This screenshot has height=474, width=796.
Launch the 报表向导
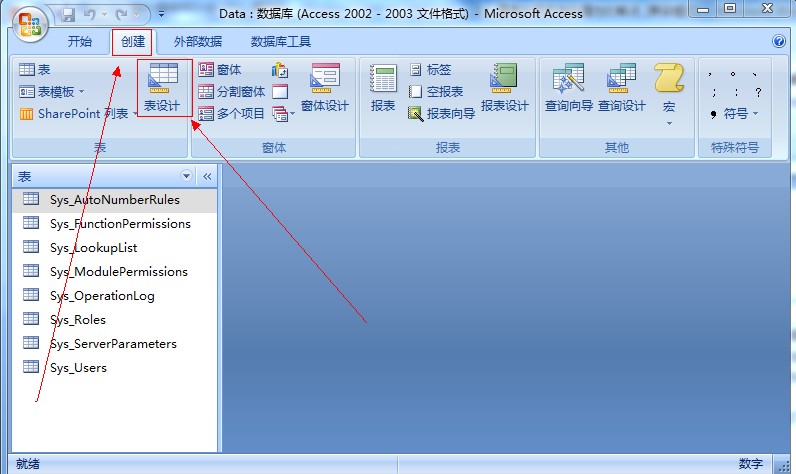[442, 114]
